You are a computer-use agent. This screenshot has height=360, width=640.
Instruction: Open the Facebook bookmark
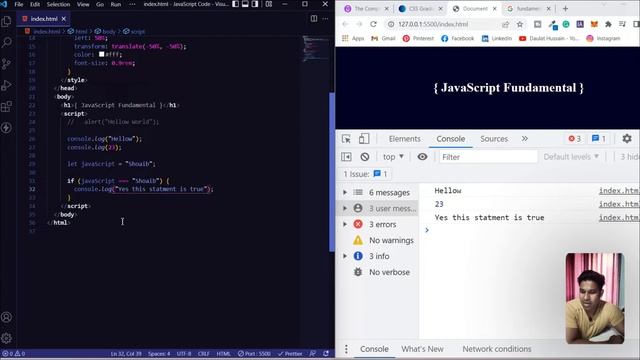pyautogui.click(x=458, y=38)
